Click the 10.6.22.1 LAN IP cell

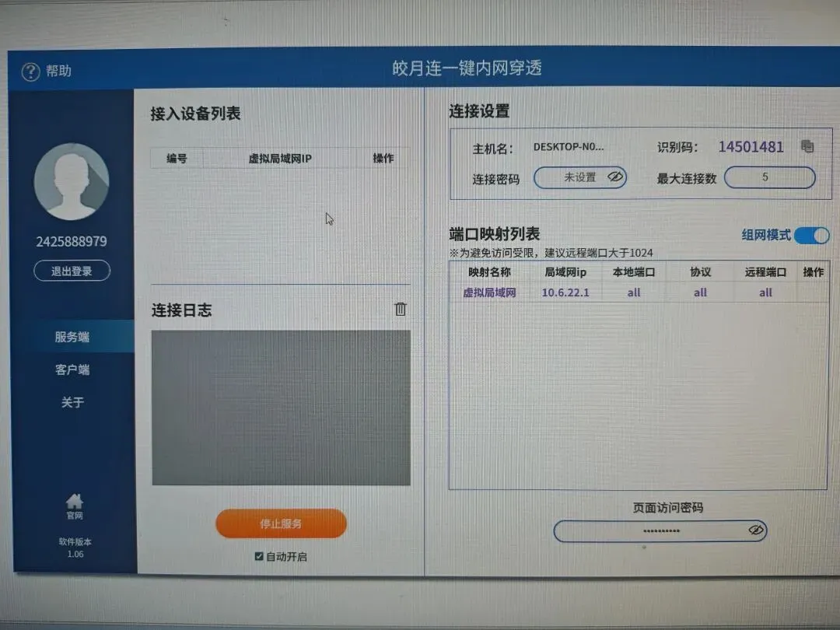565,292
